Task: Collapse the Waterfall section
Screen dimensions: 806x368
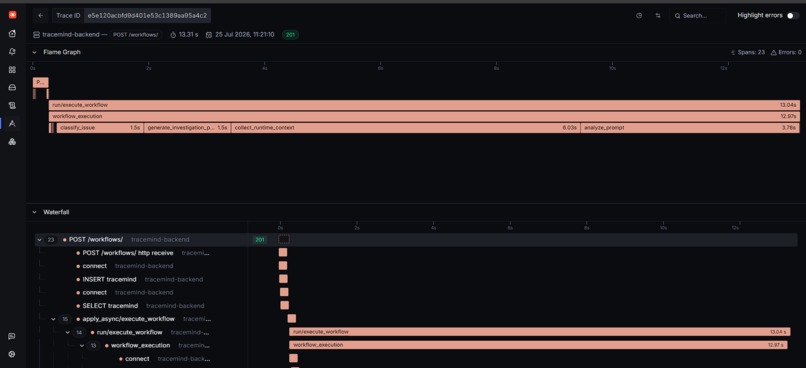Action: [x=34, y=212]
